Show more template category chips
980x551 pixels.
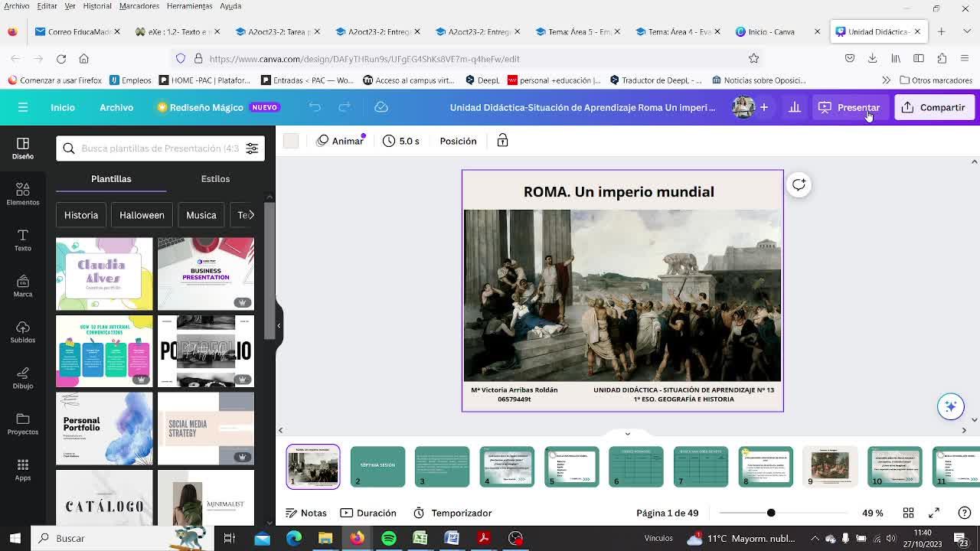point(250,215)
